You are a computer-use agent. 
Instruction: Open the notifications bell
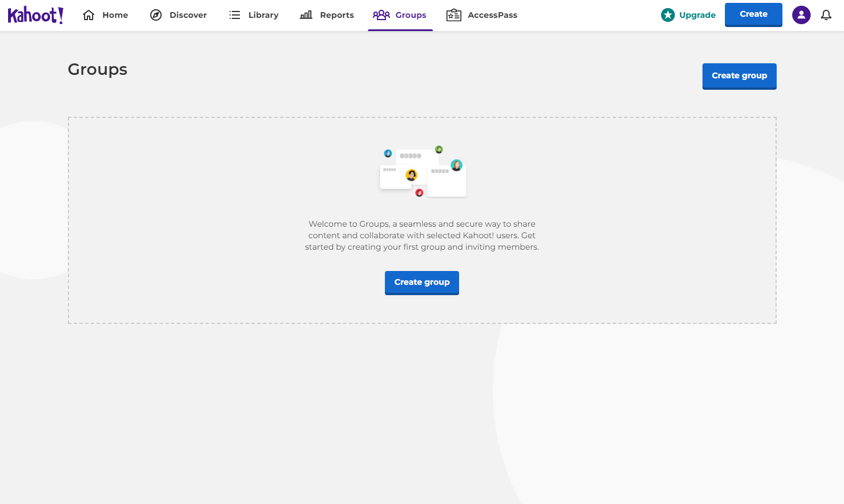pos(826,15)
